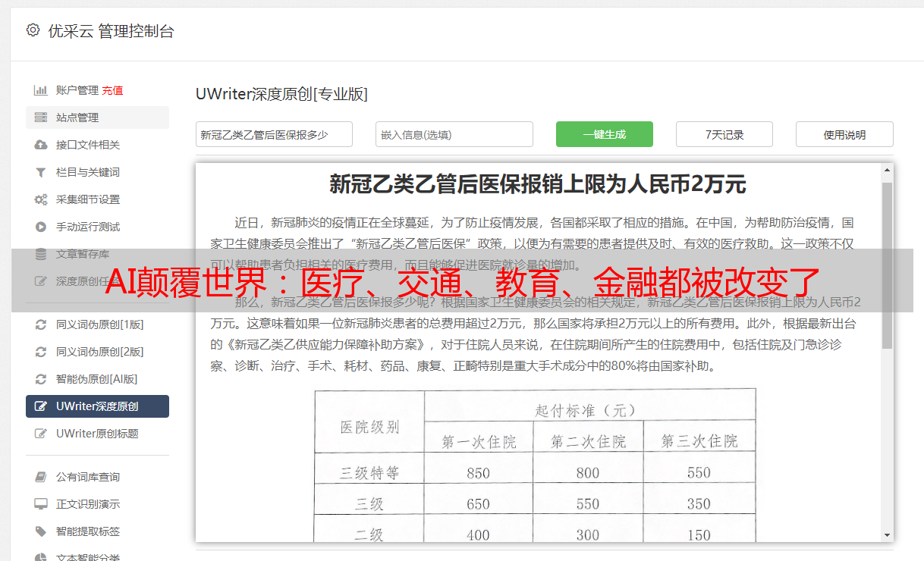Click the refresh icon for 同义词伪原创[1版]
The image size is (924, 561).
click(41, 324)
